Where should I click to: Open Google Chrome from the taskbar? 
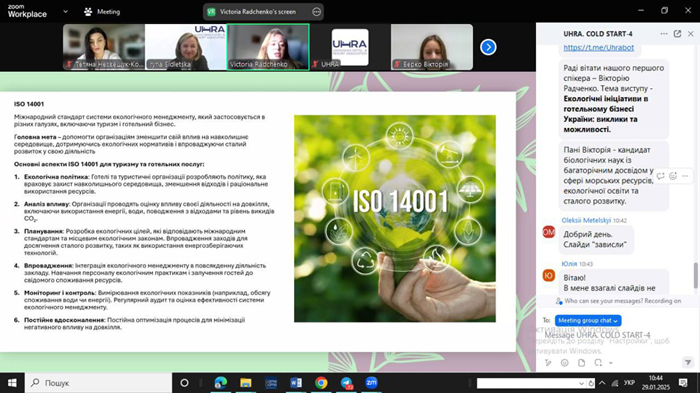[321, 383]
